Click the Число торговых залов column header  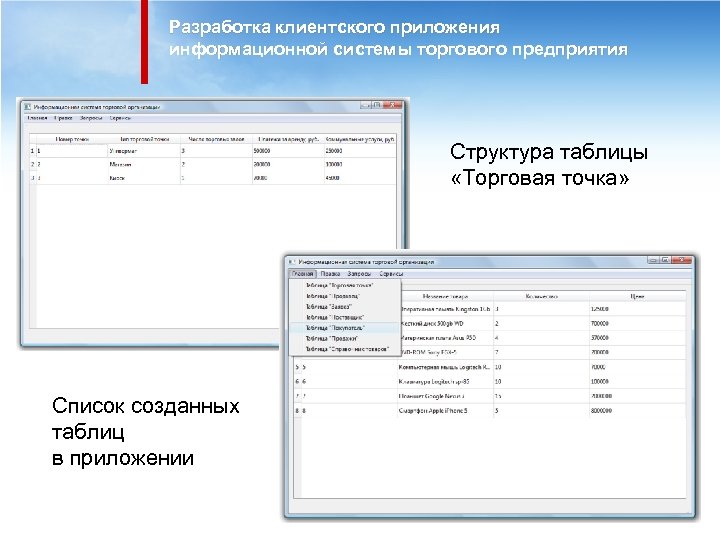(216, 139)
